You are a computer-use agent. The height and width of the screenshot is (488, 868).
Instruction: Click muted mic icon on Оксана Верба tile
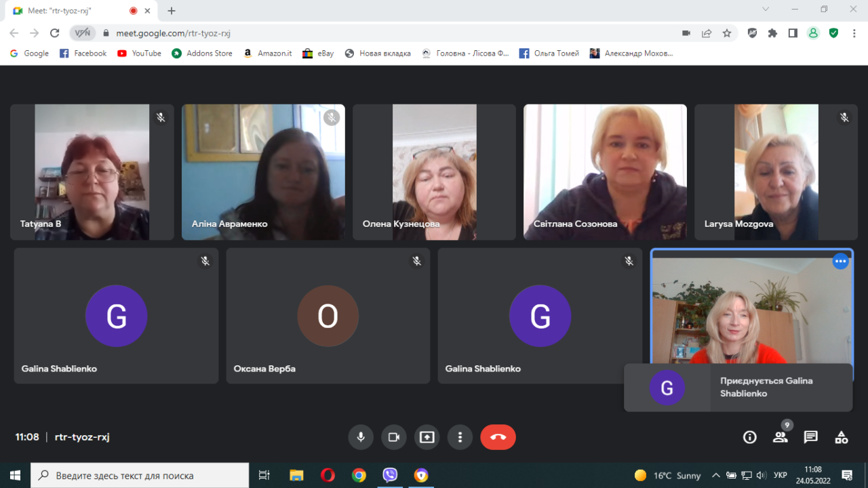(416, 261)
